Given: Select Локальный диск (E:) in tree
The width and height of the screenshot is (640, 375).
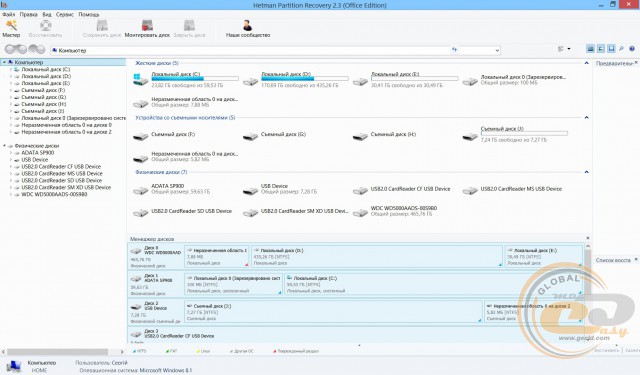Looking at the screenshot, I should 46,83.
